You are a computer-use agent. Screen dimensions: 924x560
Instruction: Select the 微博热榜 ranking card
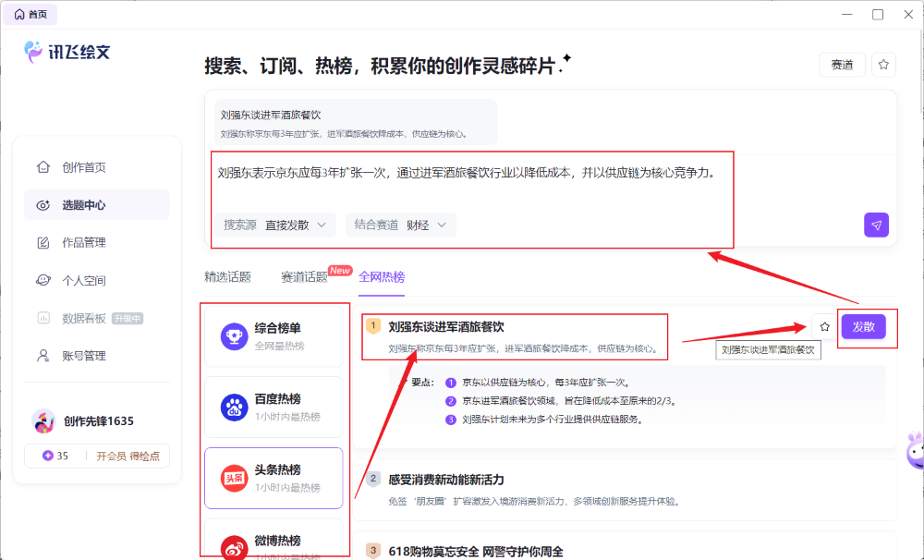[x=274, y=538]
